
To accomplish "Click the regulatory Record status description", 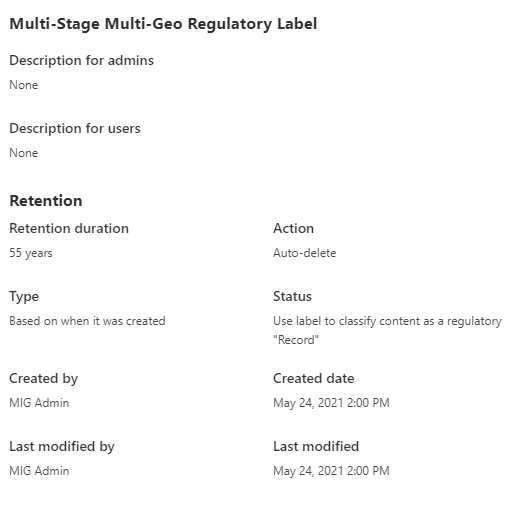I will coord(387,331).
